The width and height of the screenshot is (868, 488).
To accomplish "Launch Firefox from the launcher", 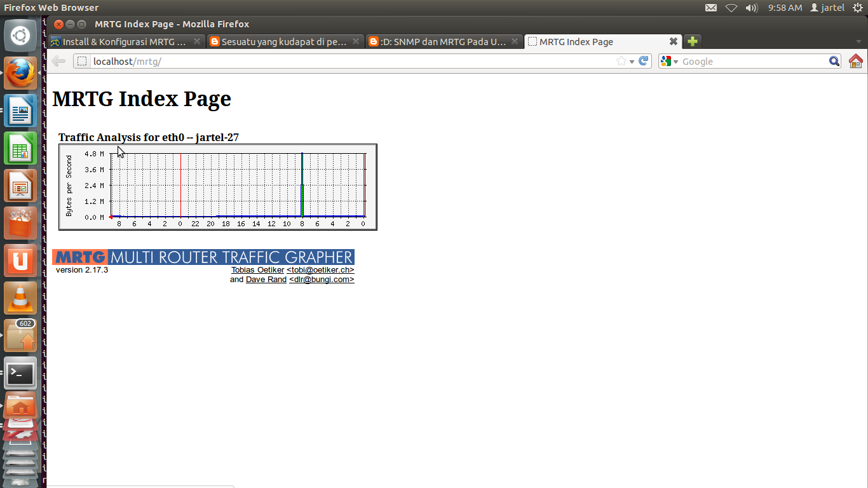I will point(20,73).
